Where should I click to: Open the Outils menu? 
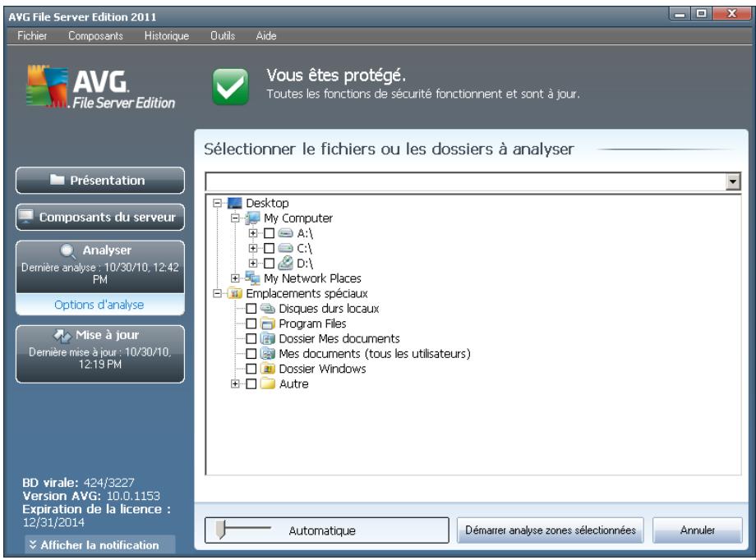223,35
